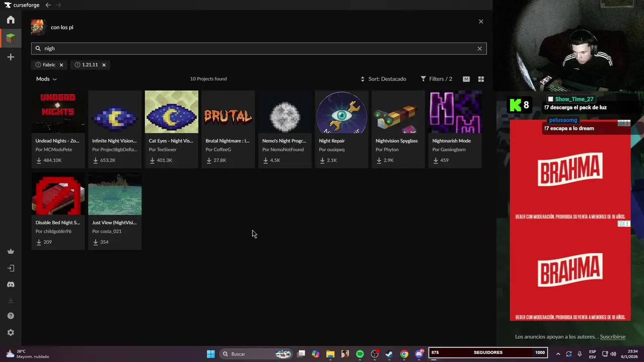This screenshot has height=362, width=644.
Task: Open the weather widget 26°C
Action: 27,354
